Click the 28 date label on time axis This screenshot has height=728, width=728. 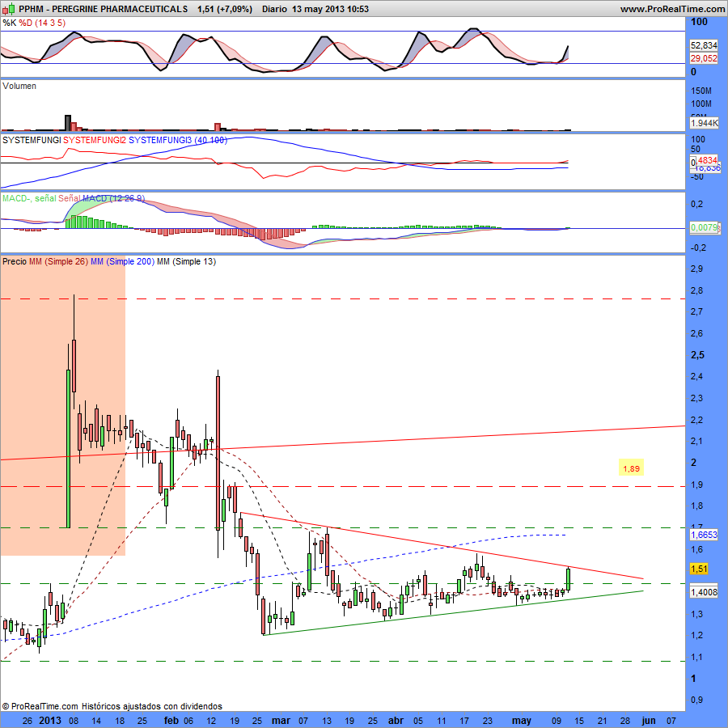[x=625, y=721]
